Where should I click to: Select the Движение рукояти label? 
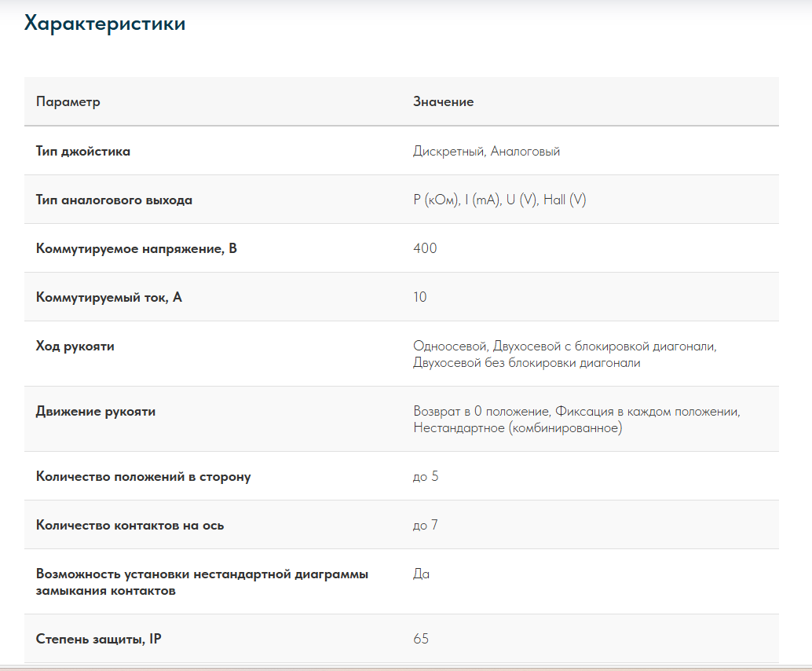click(96, 411)
